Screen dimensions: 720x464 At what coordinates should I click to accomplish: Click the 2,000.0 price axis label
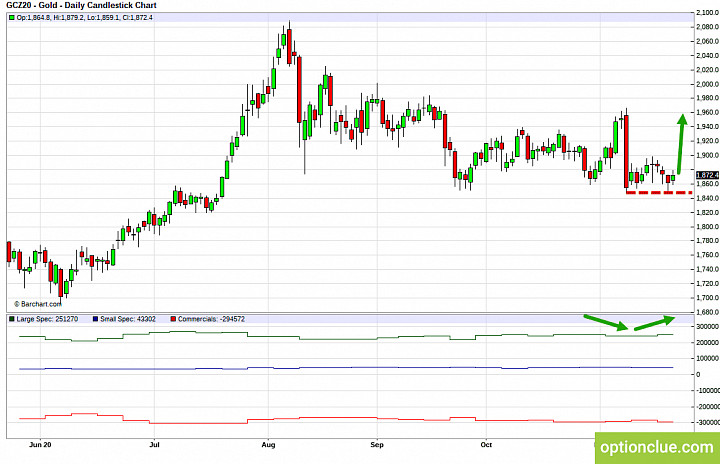pos(708,84)
